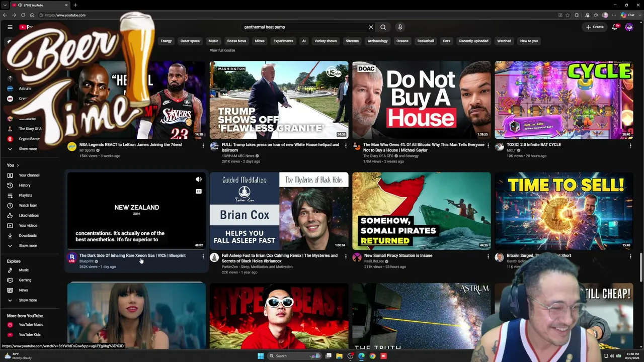Open the Your channel sidebar icon
The height and width of the screenshot is (362, 644).
coord(10,175)
